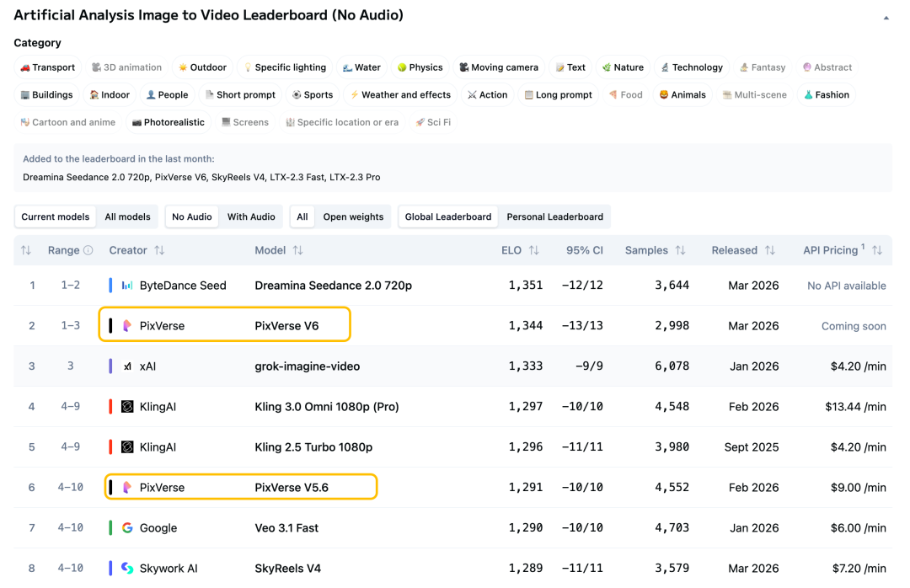The width and height of the screenshot is (910, 588).
Task: Click the sort arrows in first column
Action: (26, 250)
